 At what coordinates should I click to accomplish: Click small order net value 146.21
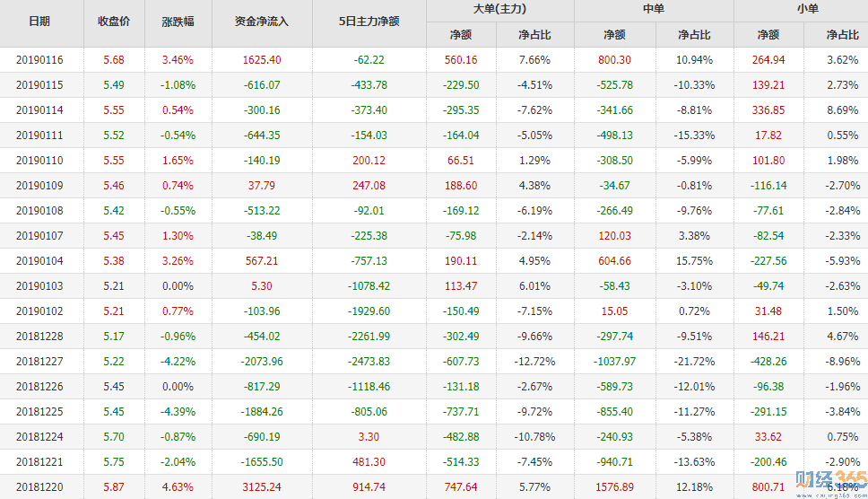pyautogui.click(x=768, y=337)
